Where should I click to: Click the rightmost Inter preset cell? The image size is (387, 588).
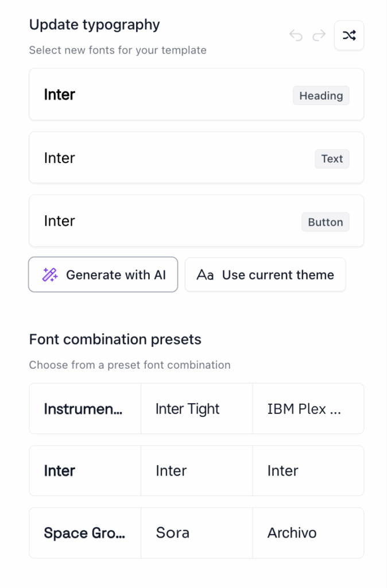(308, 471)
